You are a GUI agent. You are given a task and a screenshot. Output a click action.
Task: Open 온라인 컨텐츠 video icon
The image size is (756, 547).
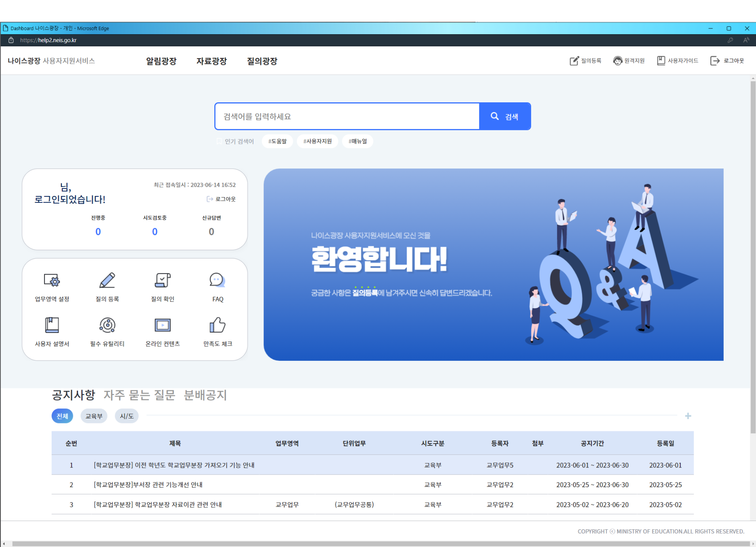pos(163,325)
